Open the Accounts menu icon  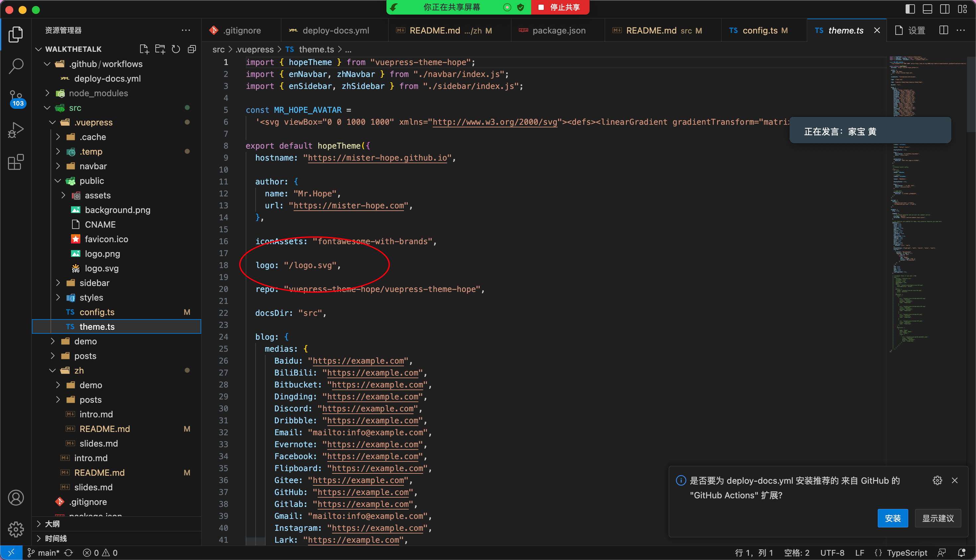pos(16,498)
